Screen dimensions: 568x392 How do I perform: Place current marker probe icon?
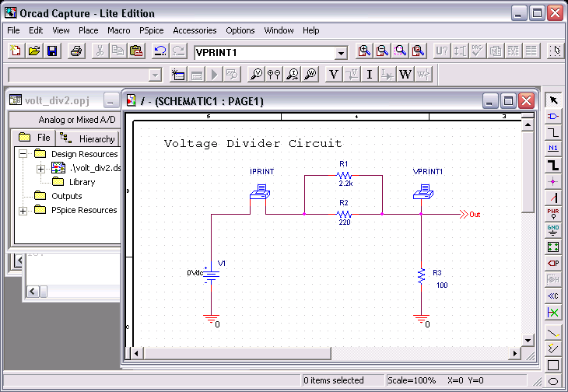(293, 75)
